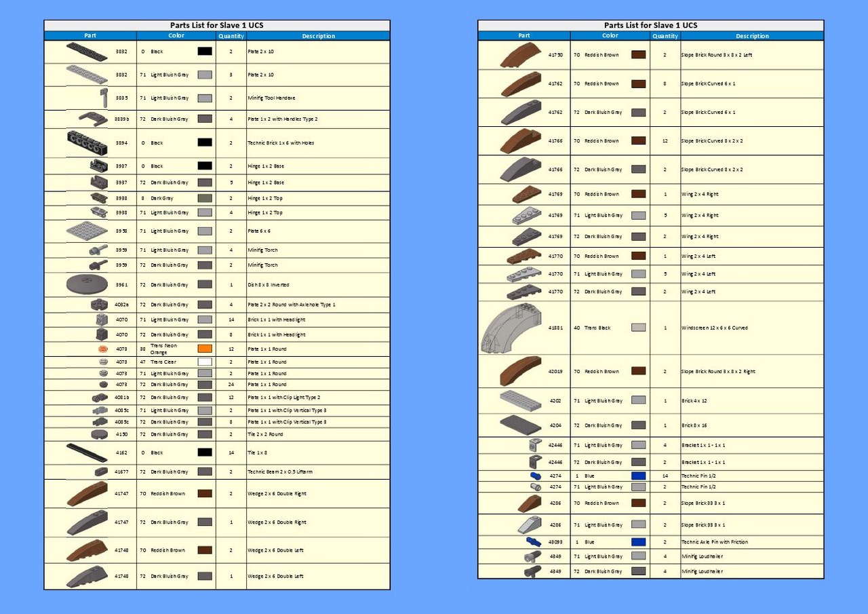
Task: Select the Trans Clear color swatch
Action: coord(205,362)
